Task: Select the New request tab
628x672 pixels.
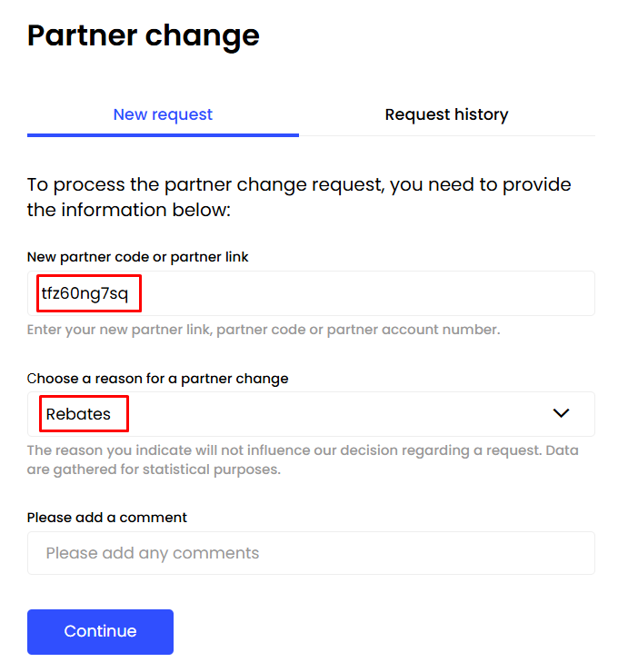Action: click(x=163, y=114)
